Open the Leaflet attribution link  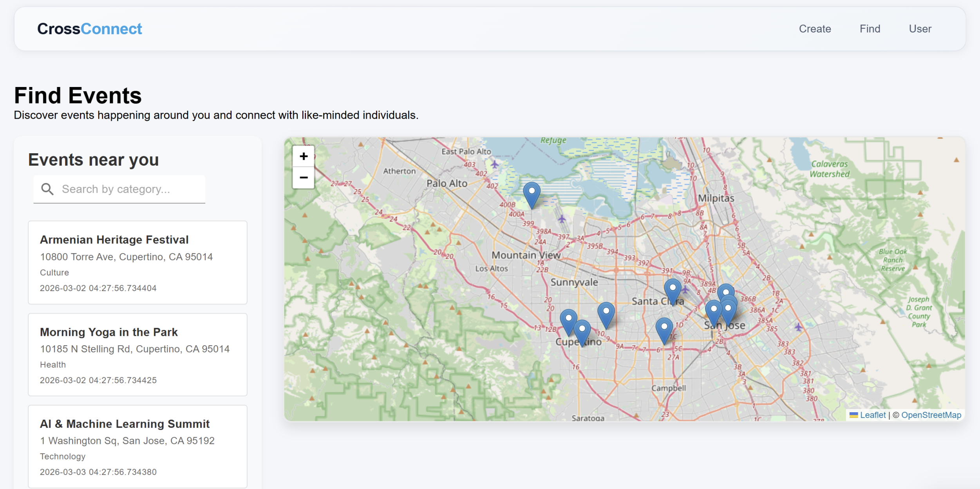pos(872,415)
